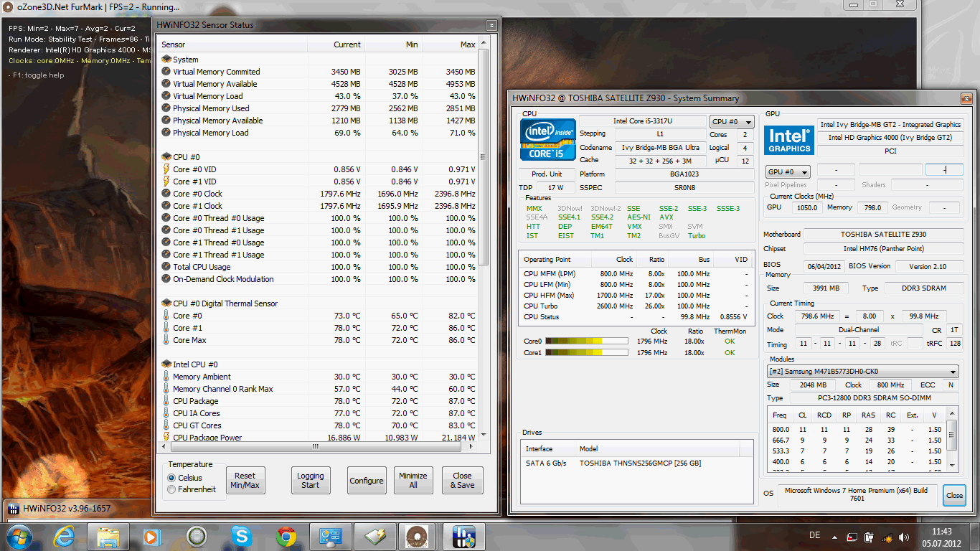
Task: Click Close button in System Summary
Action: coord(954,495)
